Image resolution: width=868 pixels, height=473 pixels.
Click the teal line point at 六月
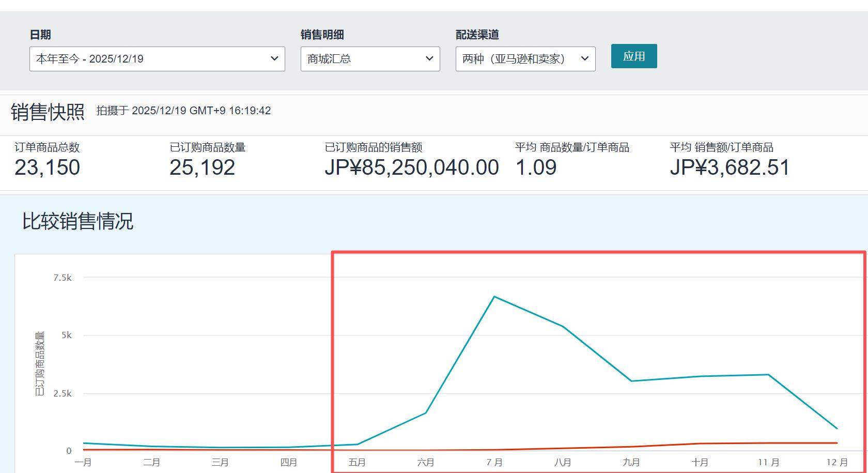pyautogui.click(x=426, y=413)
